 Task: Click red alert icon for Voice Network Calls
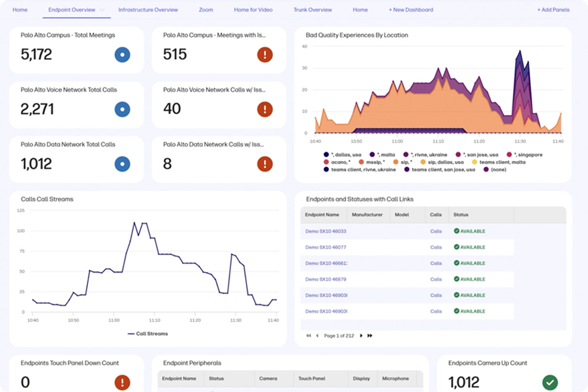pyautogui.click(x=265, y=109)
